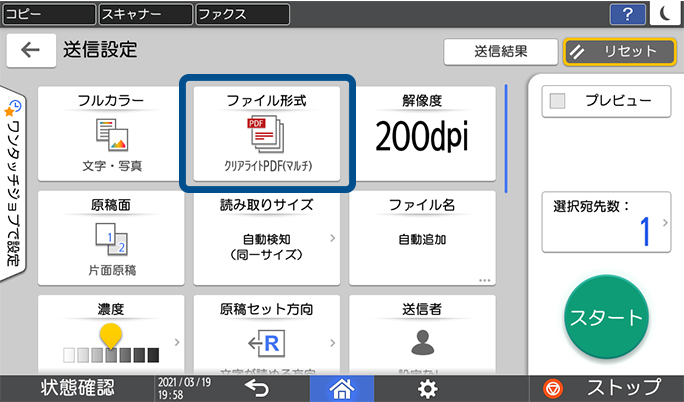Click the settings panel scrollbar
The width and height of the screenshot is (684, 402).
tap(506, 139)
